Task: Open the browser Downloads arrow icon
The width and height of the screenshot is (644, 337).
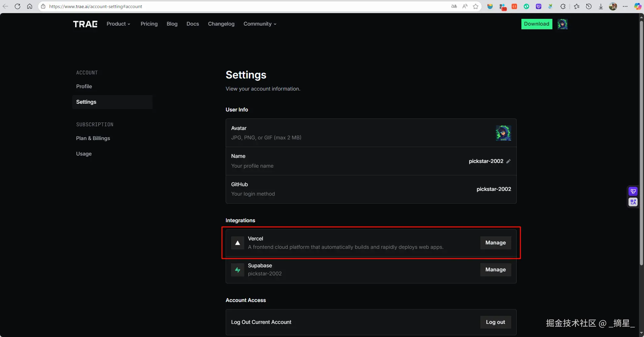Action: coord(601,6)
